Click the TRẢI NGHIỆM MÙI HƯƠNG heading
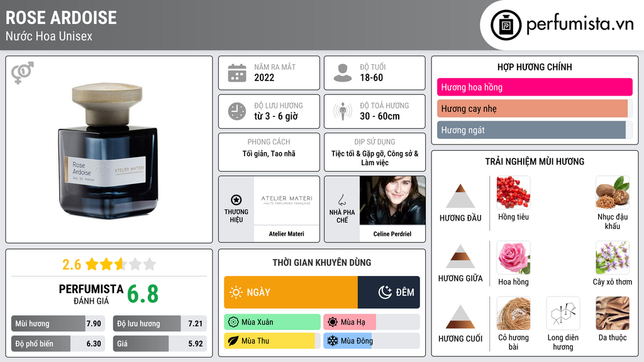 click(x=535, y=162)
